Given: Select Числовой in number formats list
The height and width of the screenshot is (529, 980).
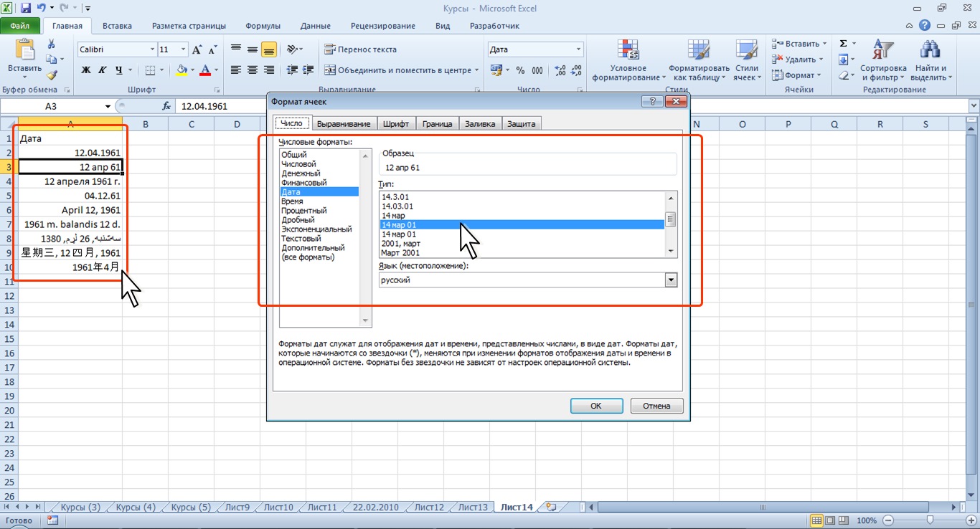Looking at the screenshot, I should click(298, 164).
